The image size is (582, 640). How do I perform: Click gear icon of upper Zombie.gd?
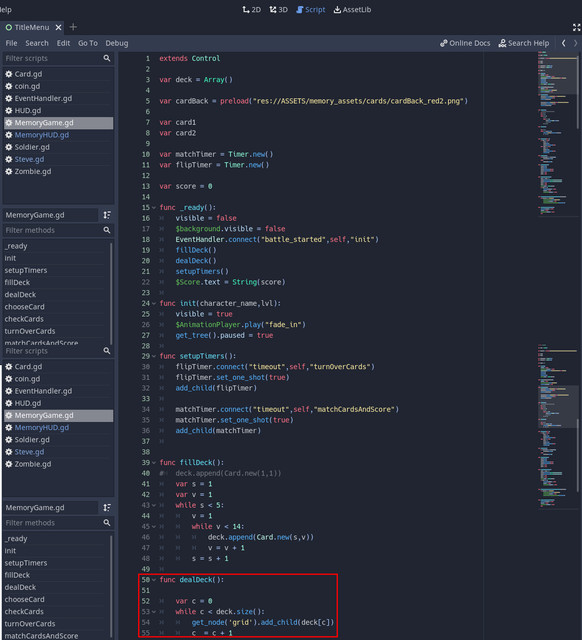click(9, 171)
